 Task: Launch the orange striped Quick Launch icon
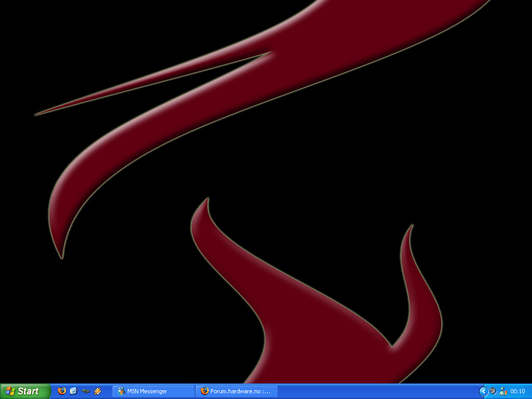point(98,391)
